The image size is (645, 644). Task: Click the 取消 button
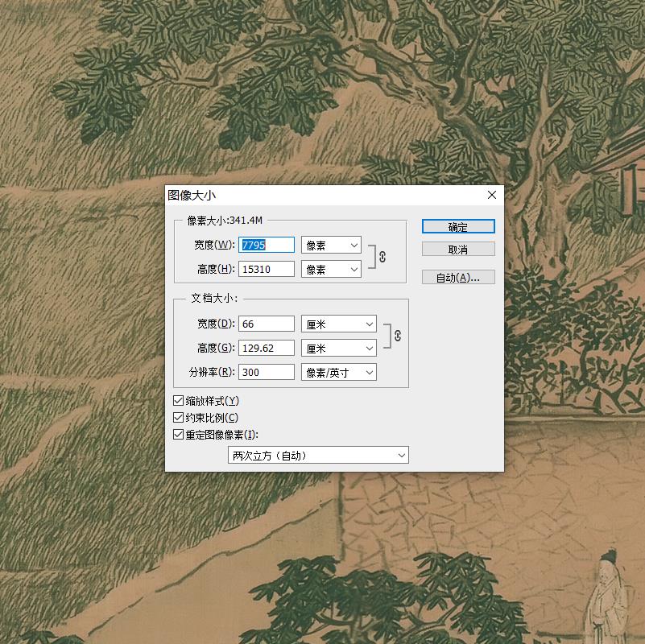tap(458, 250)
